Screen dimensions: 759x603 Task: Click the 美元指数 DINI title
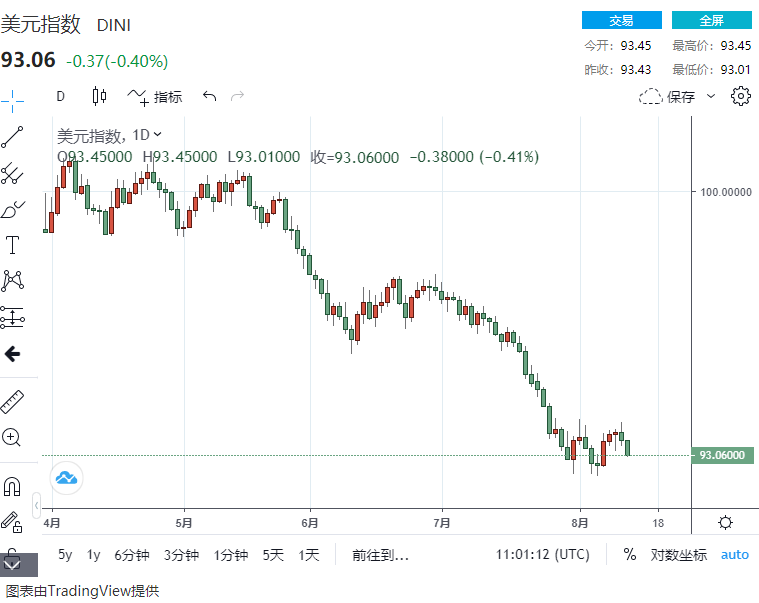pyautogui.click(x=65, y=24)
